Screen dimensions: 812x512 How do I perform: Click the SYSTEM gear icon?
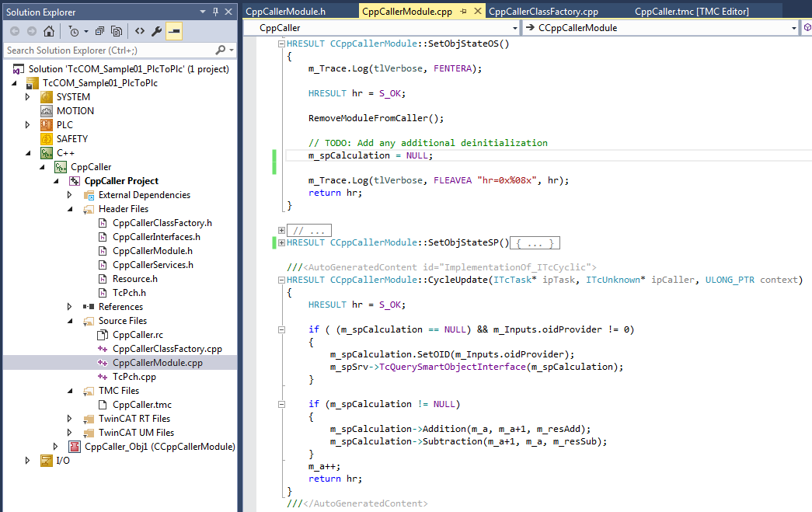tap(47, 97)
